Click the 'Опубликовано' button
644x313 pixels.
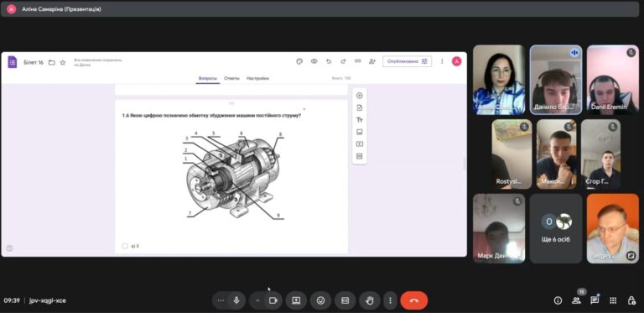pos(407,61)
